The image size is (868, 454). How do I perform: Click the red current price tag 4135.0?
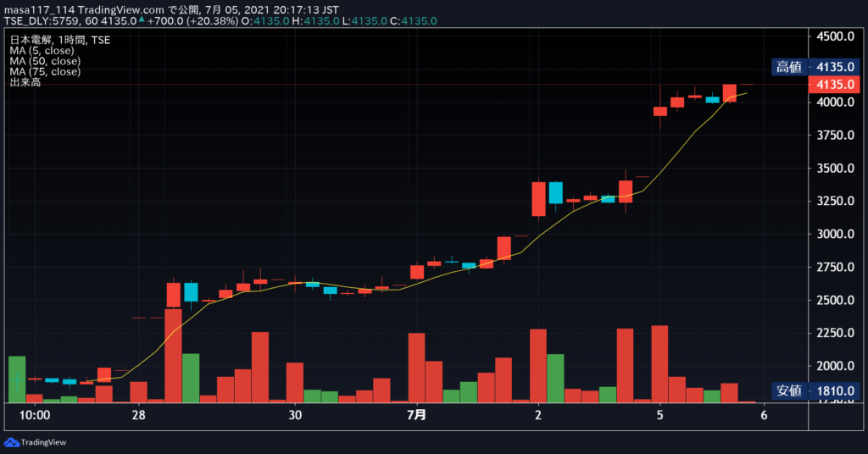834,85
